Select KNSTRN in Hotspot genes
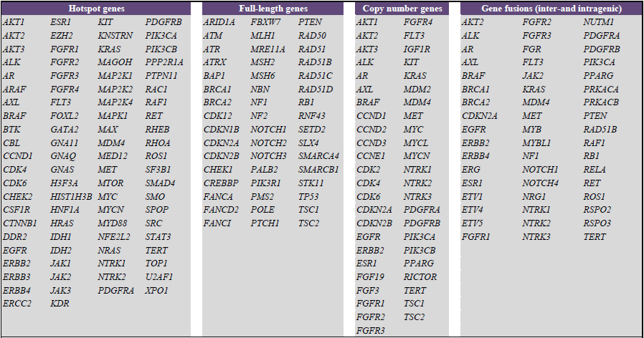 [x=115, y=36]
